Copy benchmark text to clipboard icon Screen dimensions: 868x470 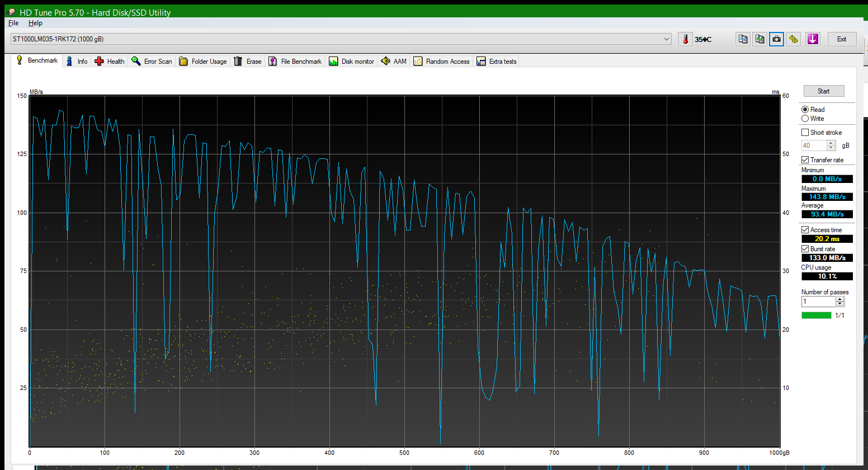coord(743,39)
